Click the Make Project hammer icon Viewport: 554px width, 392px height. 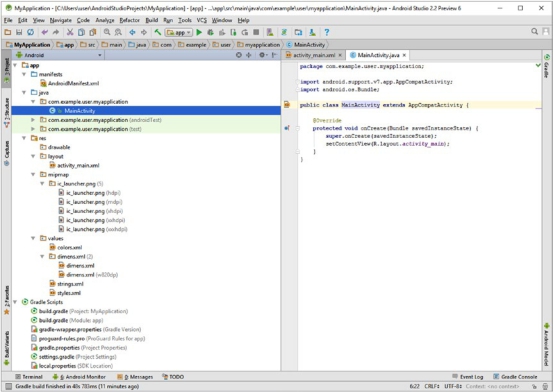pos(158,33)
